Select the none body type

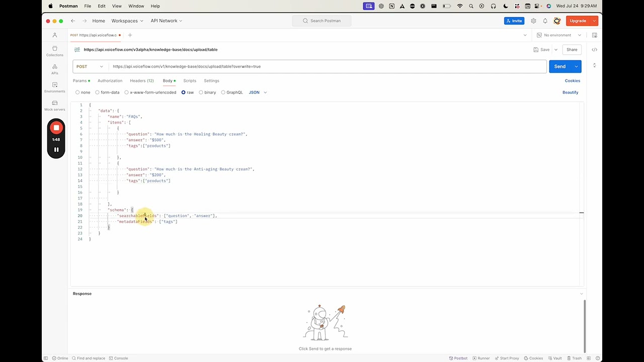[83, 93]
